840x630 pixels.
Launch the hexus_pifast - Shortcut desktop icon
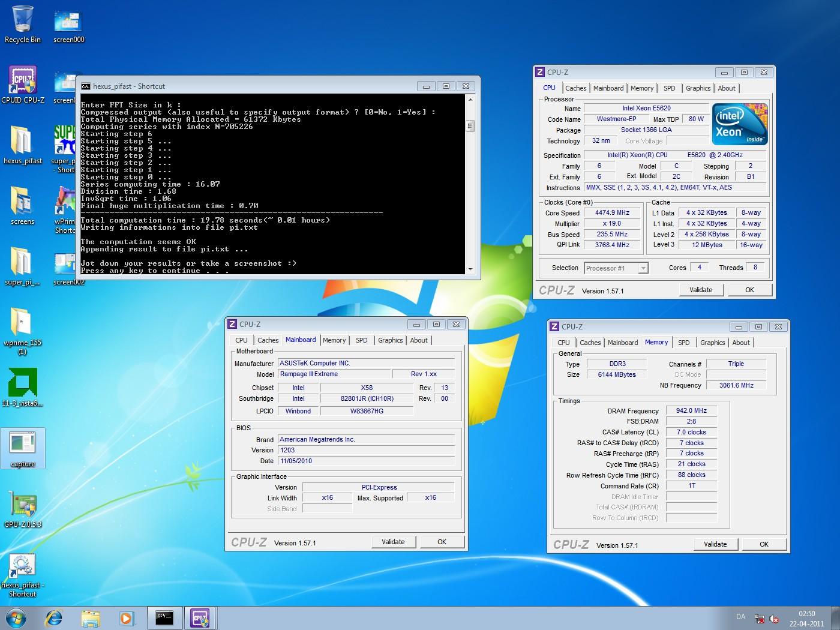(x=23, y=575)
